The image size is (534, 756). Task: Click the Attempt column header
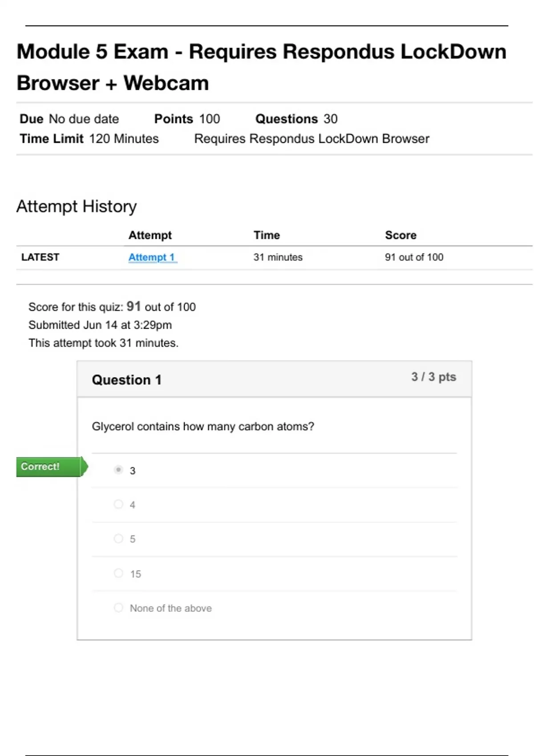click(150, 235)
